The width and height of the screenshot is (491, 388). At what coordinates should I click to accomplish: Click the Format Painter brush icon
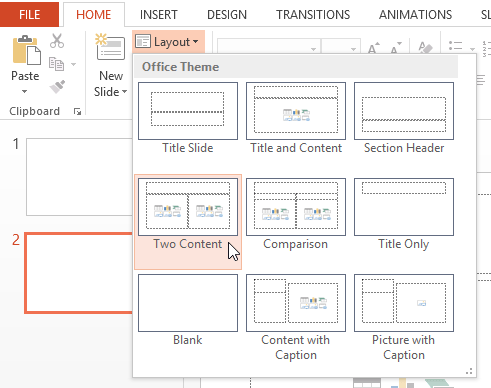(x=57, y=87)
